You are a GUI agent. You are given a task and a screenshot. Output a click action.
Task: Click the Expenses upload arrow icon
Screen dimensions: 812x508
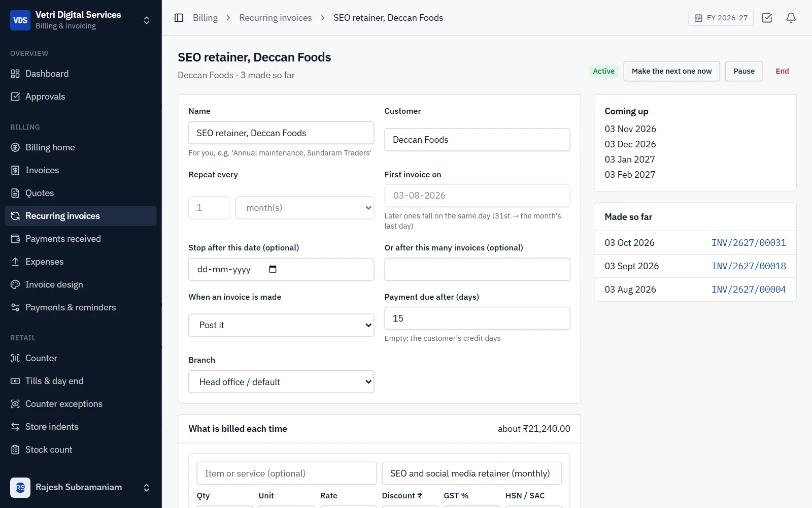[15, 262]
